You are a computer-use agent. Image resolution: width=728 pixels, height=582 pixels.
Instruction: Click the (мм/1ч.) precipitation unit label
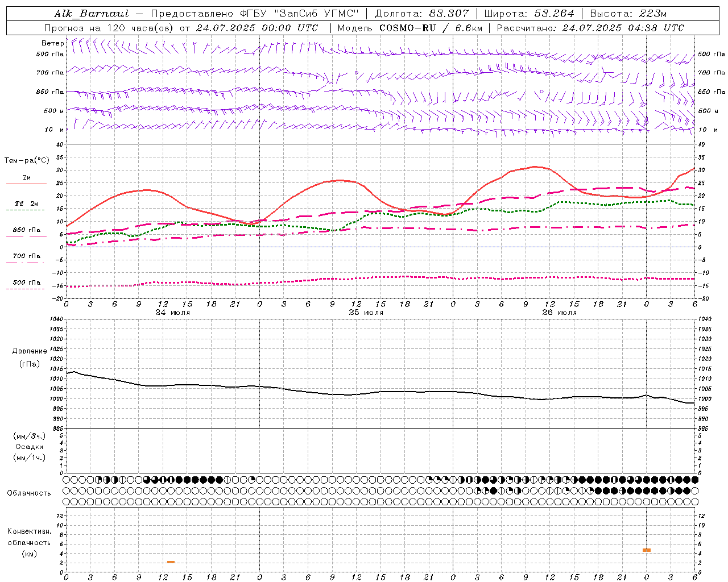(x=30, y=458)
